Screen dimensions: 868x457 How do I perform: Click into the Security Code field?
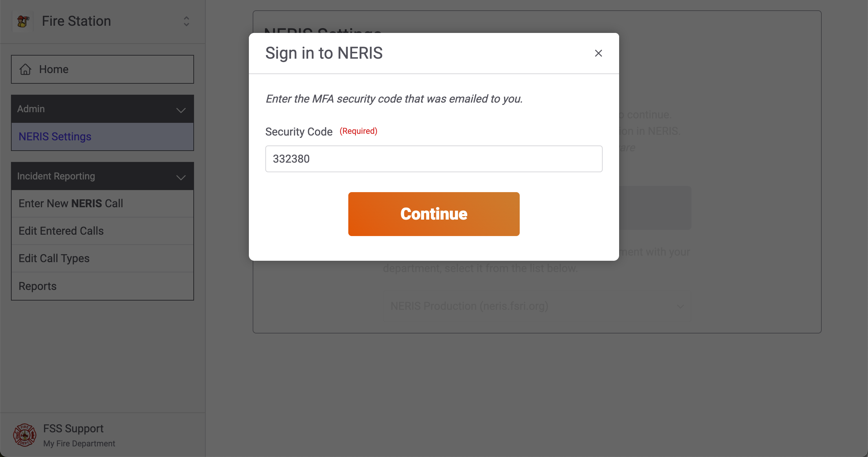point(434,159)
